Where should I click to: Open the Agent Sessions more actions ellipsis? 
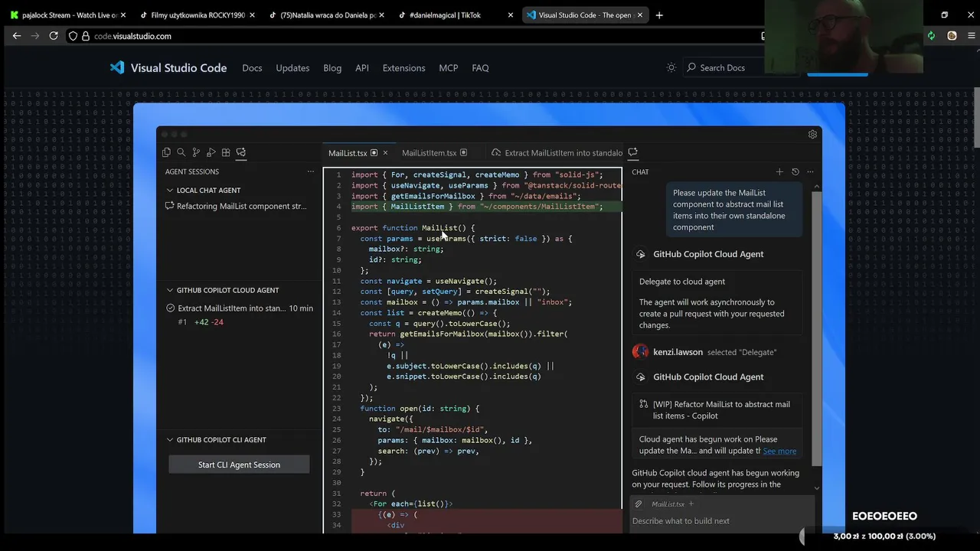point(310,171)
